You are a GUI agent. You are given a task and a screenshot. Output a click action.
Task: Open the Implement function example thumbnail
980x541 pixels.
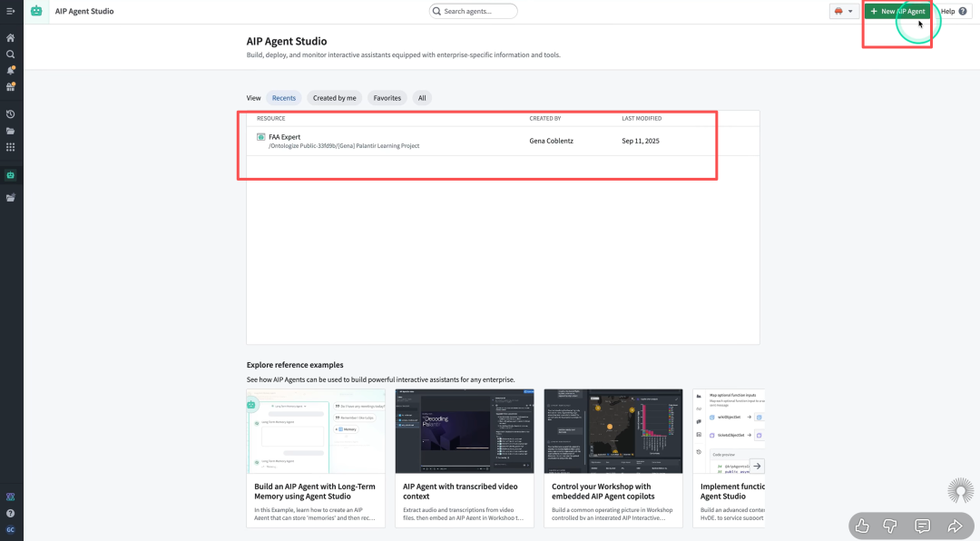pyautogui.click(x=729, y=431)
